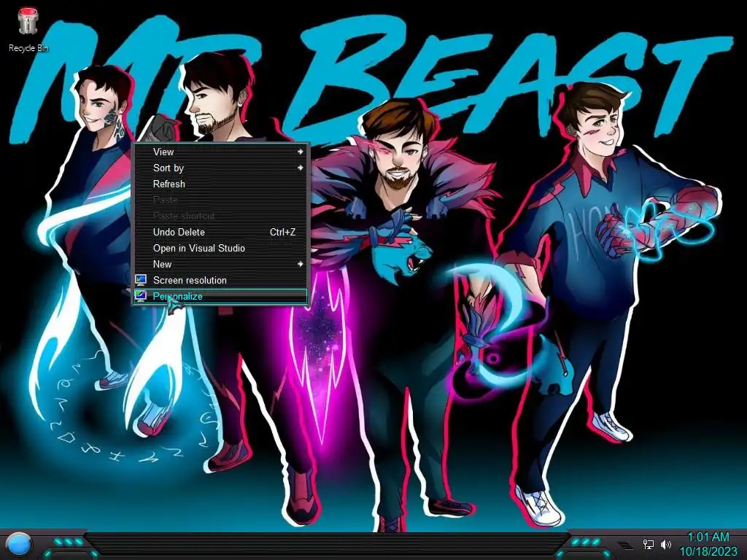This screenshot has height=560, width=747.
Task: Choose Undo Delete in the context menu
Action: pos(220,232)
